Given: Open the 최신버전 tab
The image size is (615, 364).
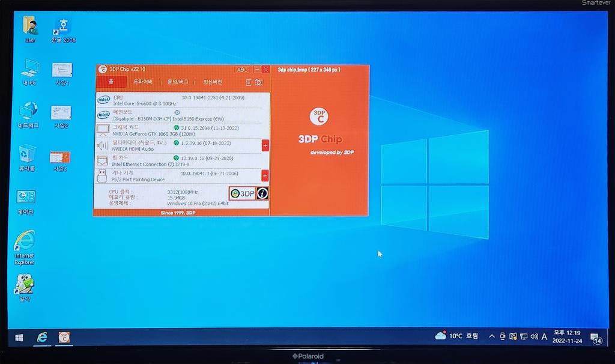Looking at the screenshot, I should coord(213,82).
